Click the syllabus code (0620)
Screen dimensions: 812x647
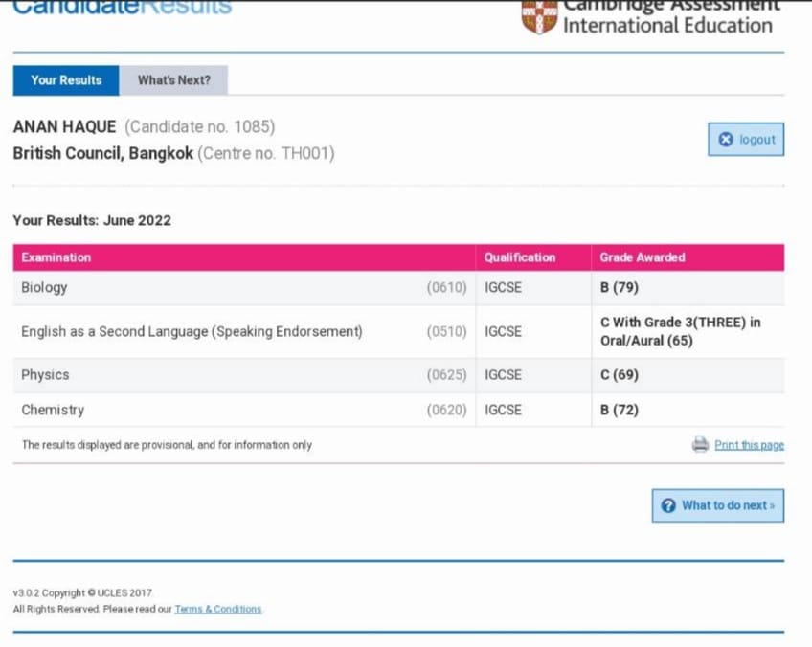(x=446, y=410)
